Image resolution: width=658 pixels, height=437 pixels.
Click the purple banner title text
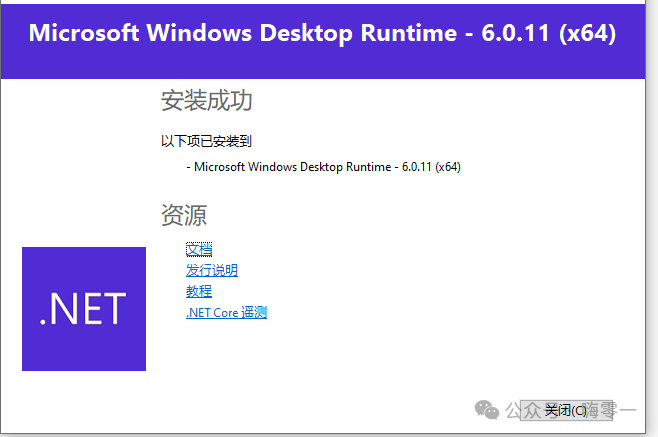click(322, 33)
